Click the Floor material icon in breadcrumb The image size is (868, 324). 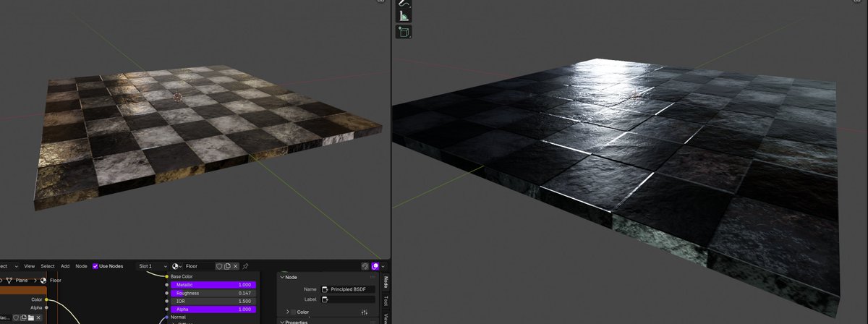click(x=43, y=281)
